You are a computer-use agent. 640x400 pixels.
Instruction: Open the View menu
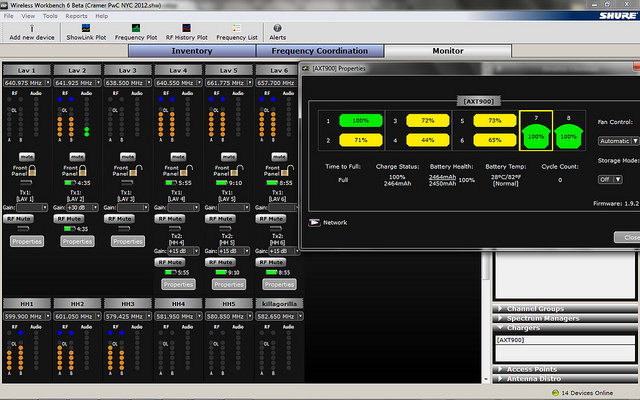tap(28, 16)
